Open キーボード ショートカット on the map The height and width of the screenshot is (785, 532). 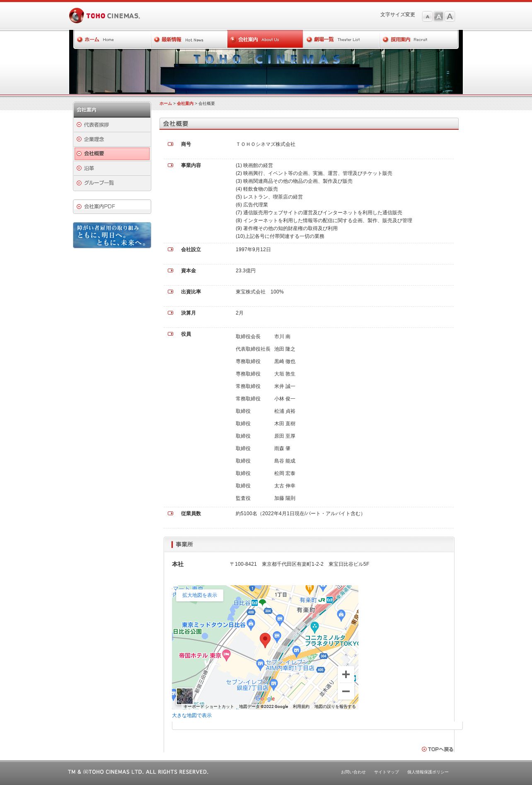(209, 707)
